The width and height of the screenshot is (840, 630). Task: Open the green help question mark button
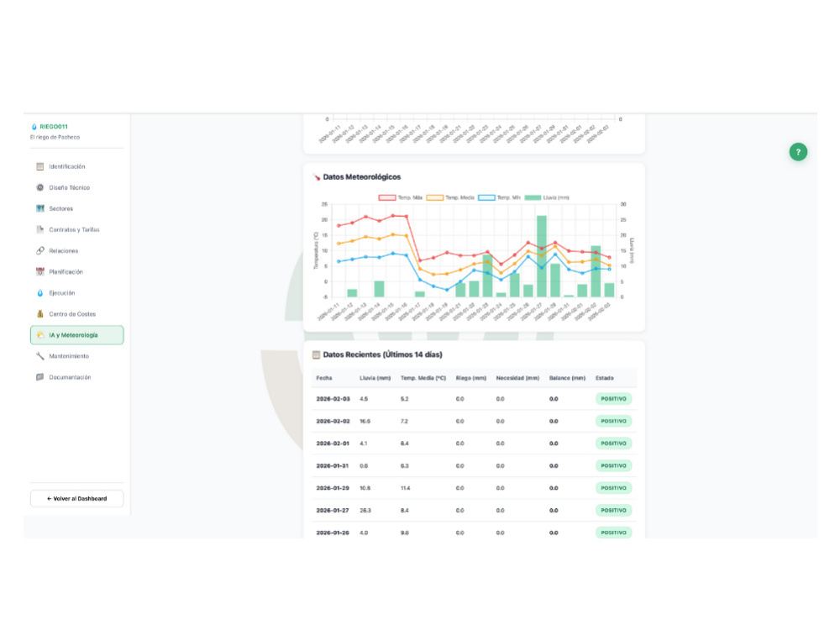tap(798, 152)
